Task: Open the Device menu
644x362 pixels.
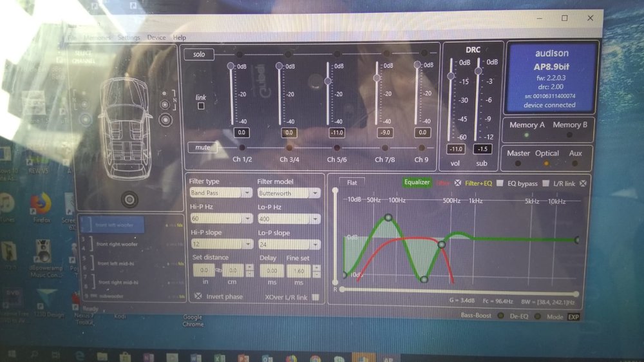Action: (156, 37)
